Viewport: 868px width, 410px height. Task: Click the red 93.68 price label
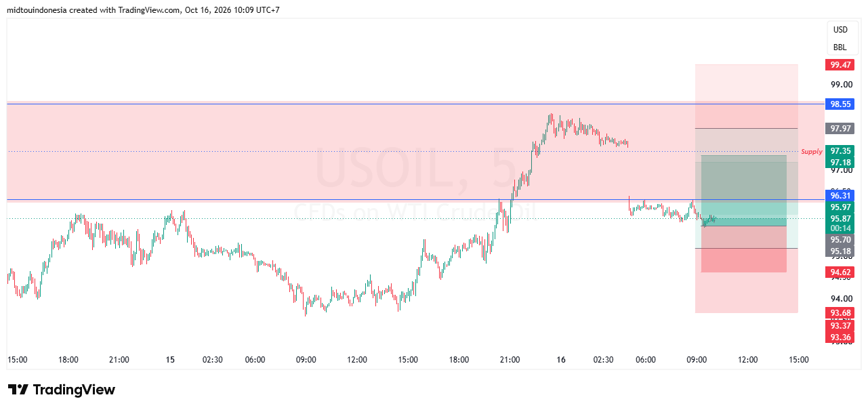coord(840,312)
